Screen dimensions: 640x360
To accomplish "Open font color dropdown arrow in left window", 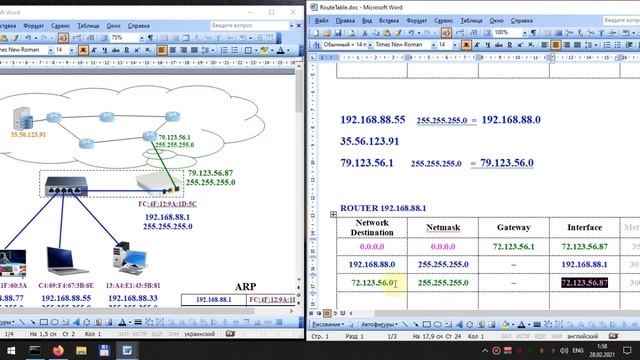I will click(x=288, y=50).
